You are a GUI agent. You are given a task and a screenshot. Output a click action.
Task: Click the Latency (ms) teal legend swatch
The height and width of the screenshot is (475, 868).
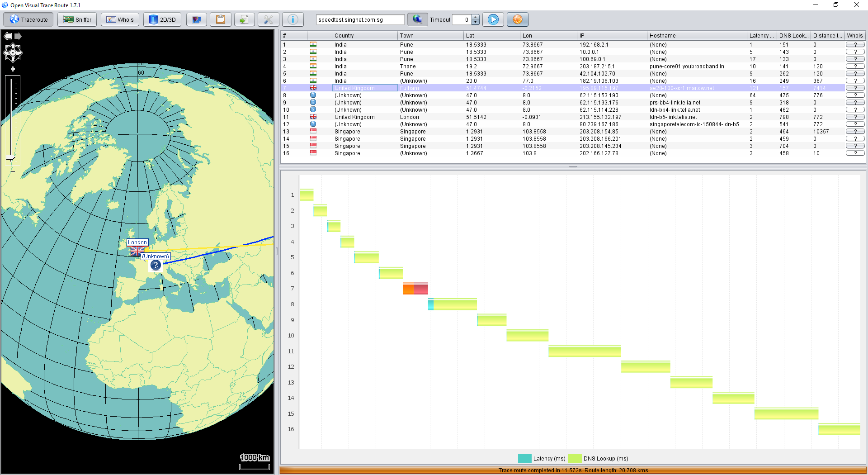(x=524, y=458)
